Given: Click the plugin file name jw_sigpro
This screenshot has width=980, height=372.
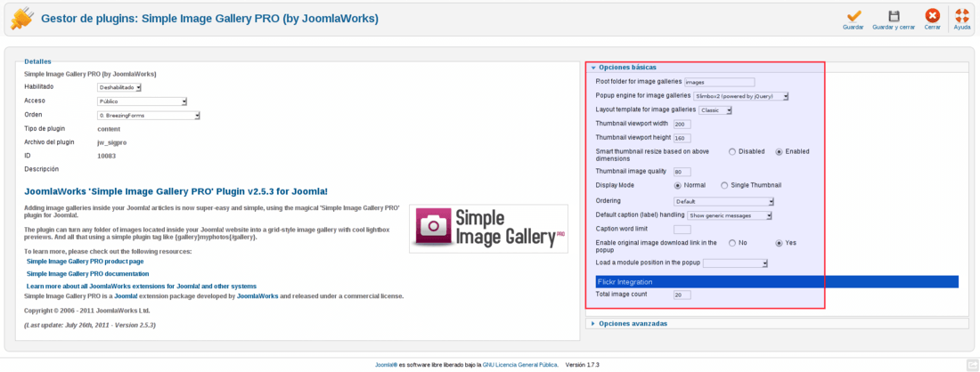Looking at the screenshot, I should 112,142.
